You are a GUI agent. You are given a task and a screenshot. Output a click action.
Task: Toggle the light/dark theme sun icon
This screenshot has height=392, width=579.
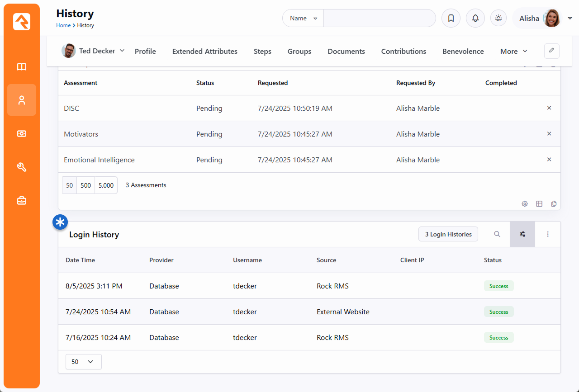click(498, 19)
